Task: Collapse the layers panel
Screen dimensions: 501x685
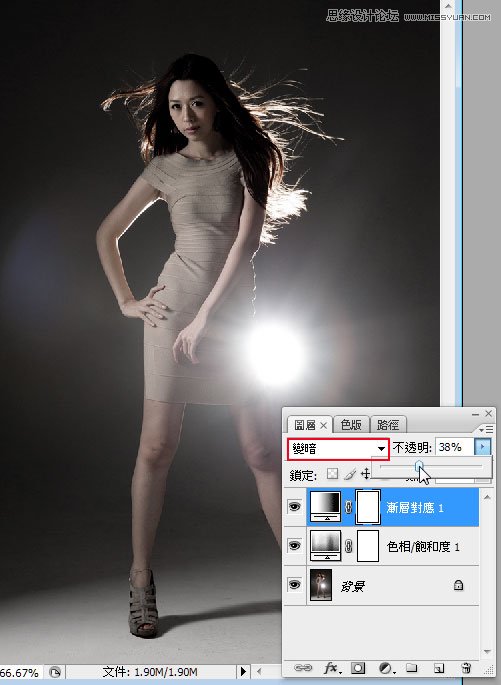Action: tap(476, 413)
